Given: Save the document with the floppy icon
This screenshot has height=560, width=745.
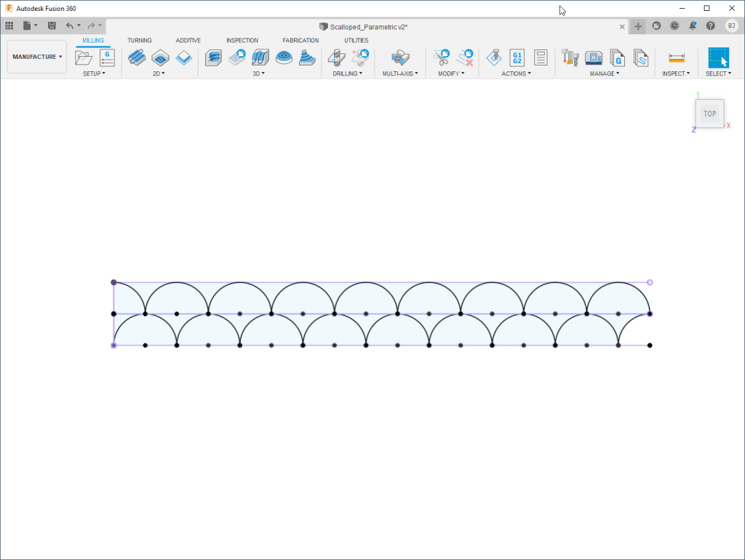Looking at the screenshot, I should coord(52,25).
